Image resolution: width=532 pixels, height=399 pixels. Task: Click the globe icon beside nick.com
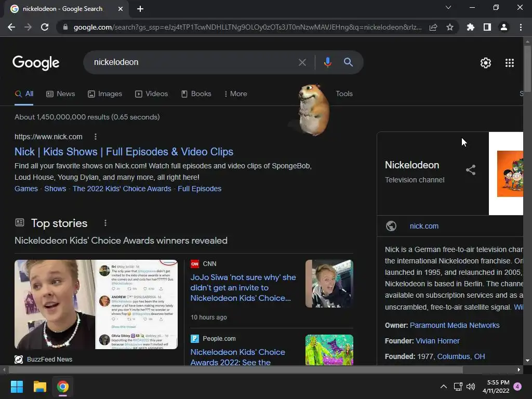pos(391,226)
